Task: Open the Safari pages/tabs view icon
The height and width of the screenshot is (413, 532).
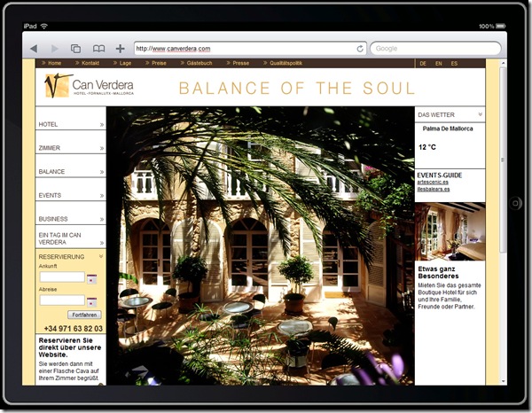Action: (x=76, y=48)
